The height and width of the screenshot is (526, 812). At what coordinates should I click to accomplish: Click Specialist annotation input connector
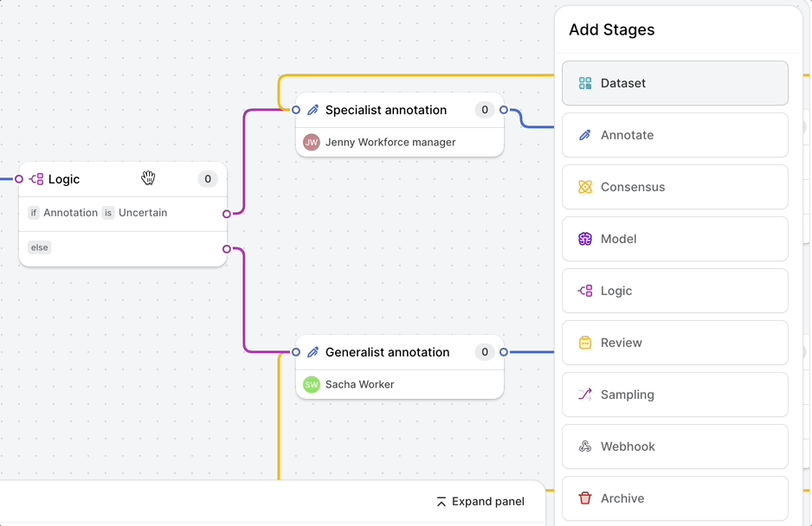296,110
